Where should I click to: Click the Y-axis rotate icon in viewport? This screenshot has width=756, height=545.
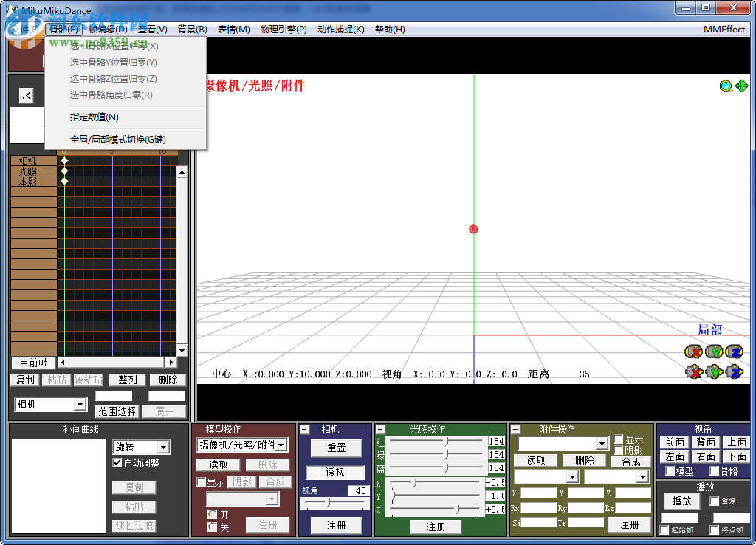714,352
